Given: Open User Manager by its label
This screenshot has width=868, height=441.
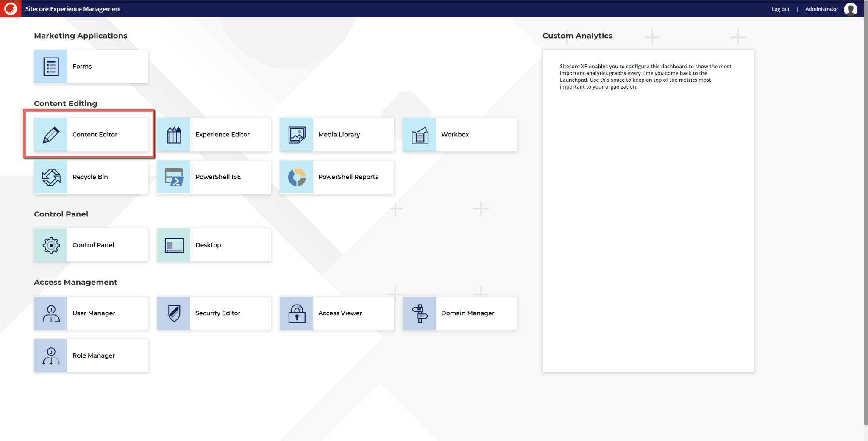Looking at the screenshot, I should [94, 313].
